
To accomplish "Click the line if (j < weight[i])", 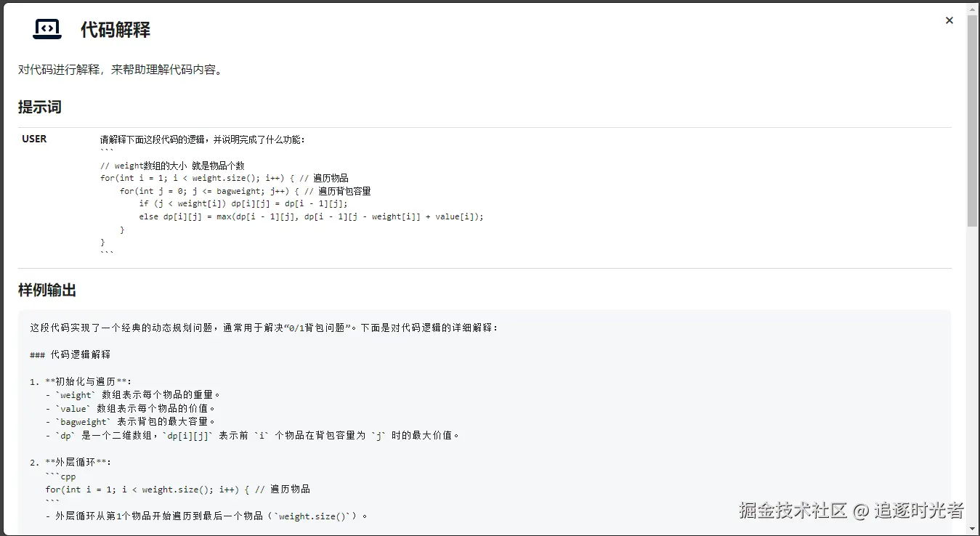I will [x=243, y=204].
